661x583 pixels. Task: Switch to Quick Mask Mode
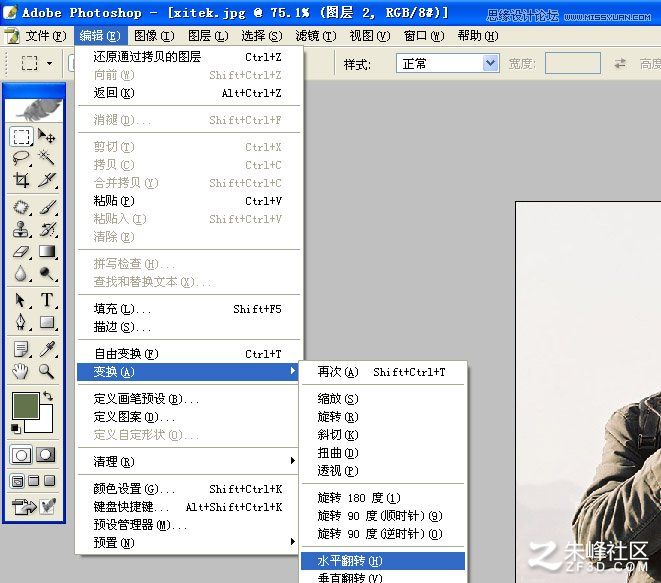tap(46, 455)
